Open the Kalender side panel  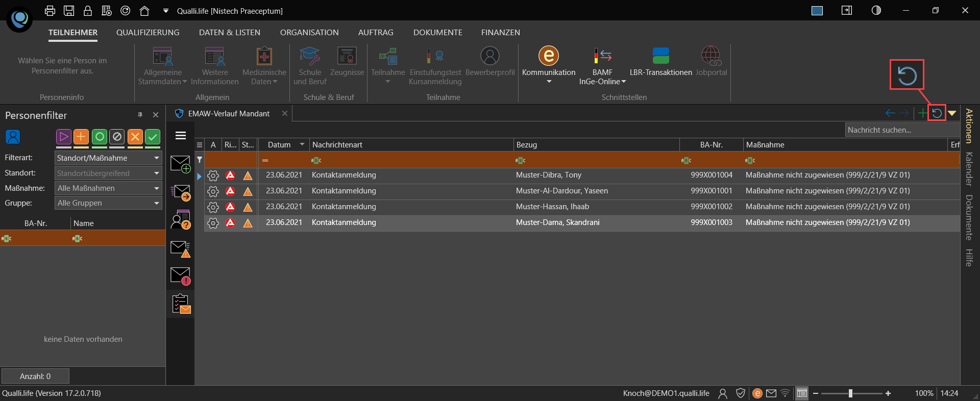(969, 169)
